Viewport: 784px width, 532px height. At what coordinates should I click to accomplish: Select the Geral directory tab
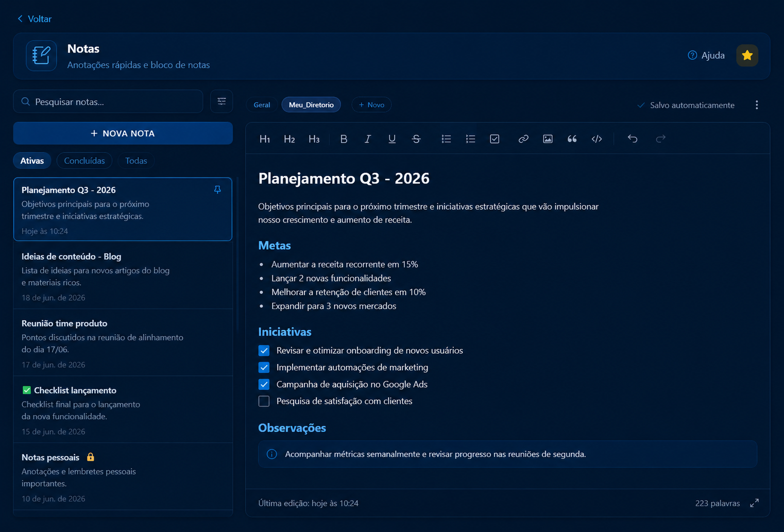pos(262,105)
